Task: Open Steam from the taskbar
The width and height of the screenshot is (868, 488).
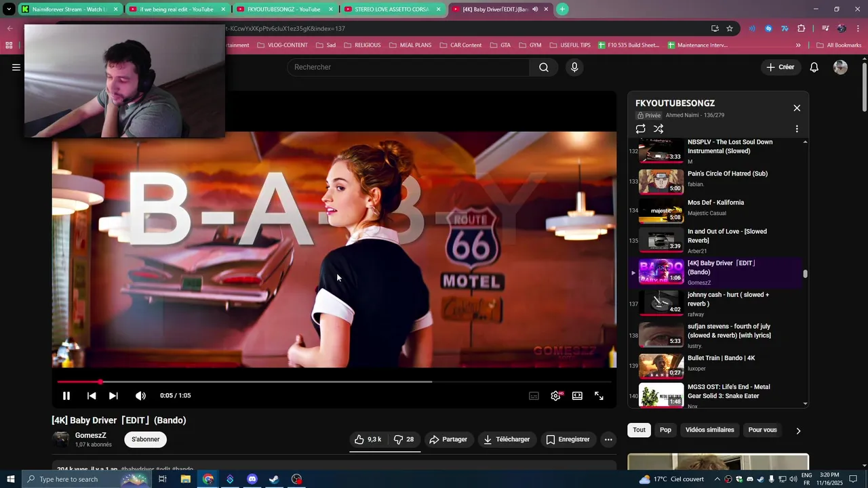Action: coord(274,479)
